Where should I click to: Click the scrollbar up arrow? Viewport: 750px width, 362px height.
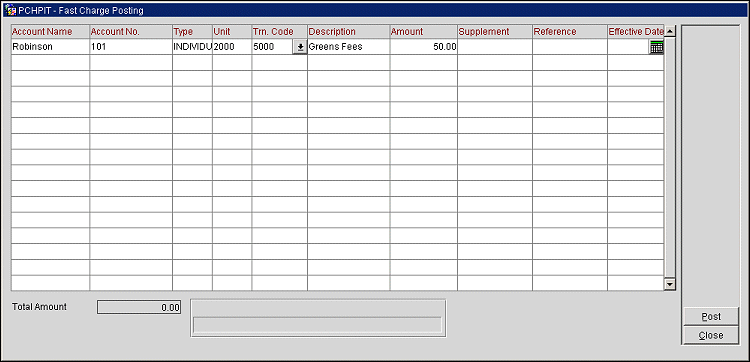(x=670, y=32)
